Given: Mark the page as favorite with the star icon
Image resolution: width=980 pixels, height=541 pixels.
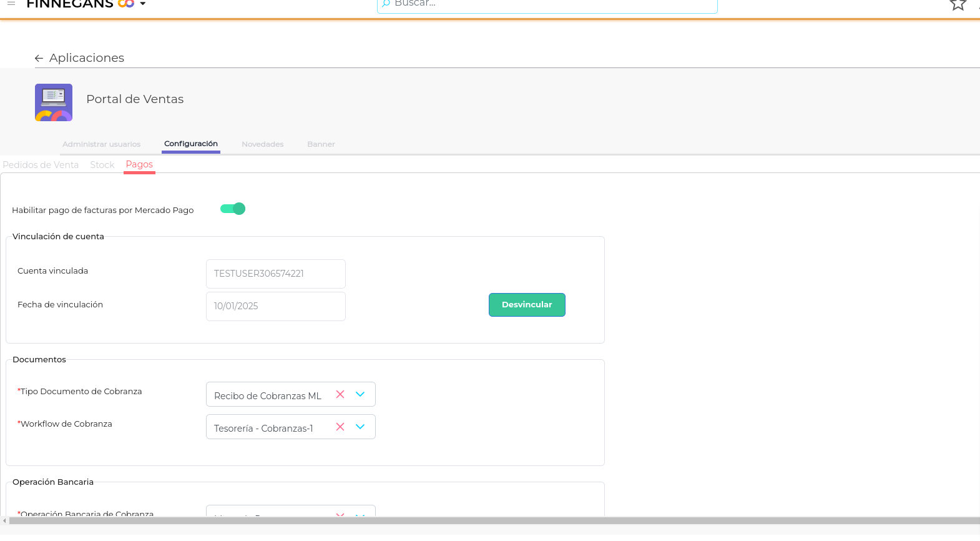Looking at the screenshot, I should click(958, 4).
